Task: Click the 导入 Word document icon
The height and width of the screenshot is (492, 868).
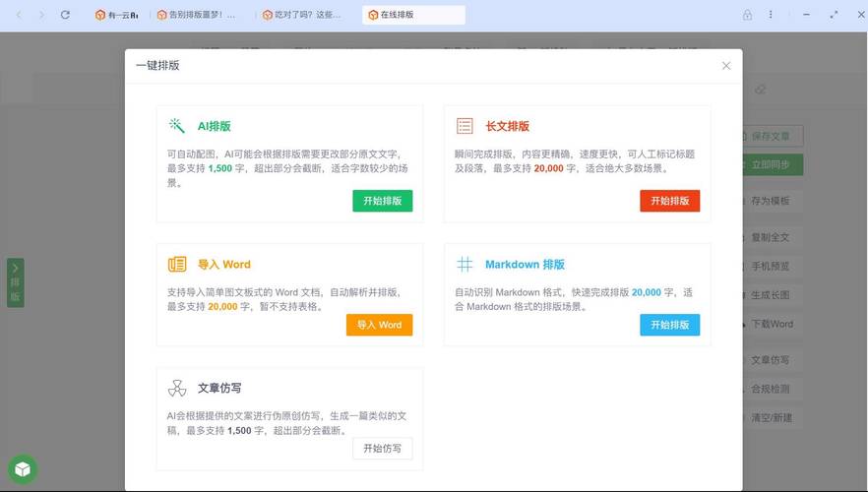Action: tap(177, 264)
